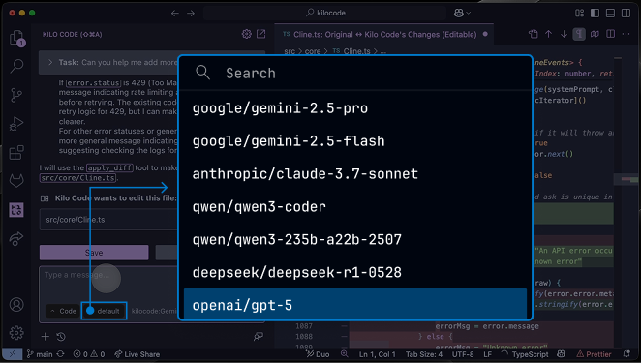Choose google/gemini-2.5-flash model
Image resolution: width=641 pixels, height=364 pixels.
355,141
